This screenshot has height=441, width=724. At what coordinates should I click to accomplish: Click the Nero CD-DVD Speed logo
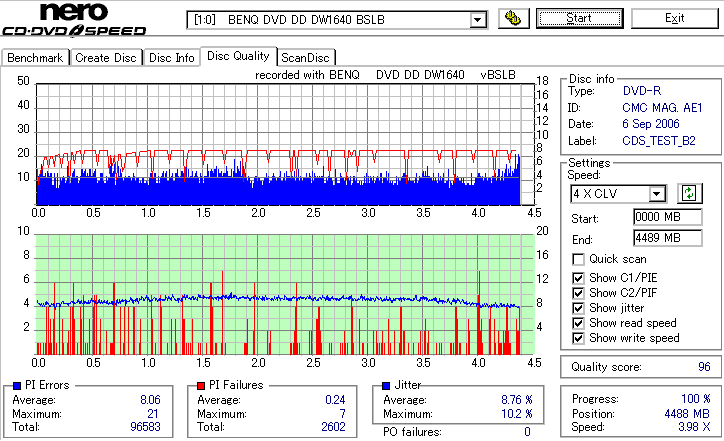coord(74,19)
